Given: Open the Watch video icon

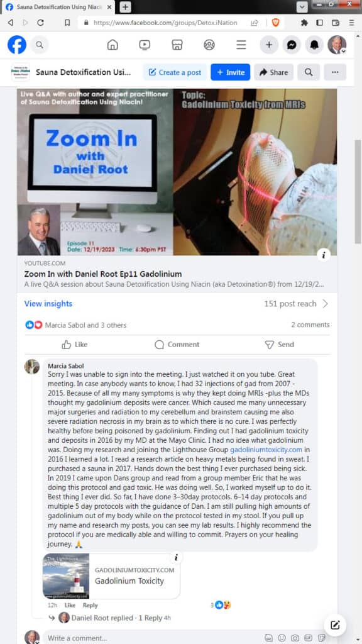Looking at the screenshot, I should (x=145, y=45).
